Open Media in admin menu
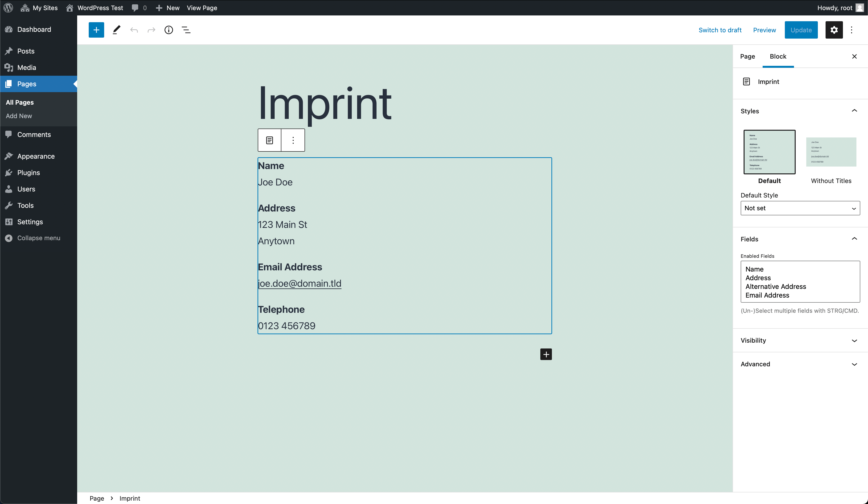This screenshot has width=868, height=504. (39, 68)
